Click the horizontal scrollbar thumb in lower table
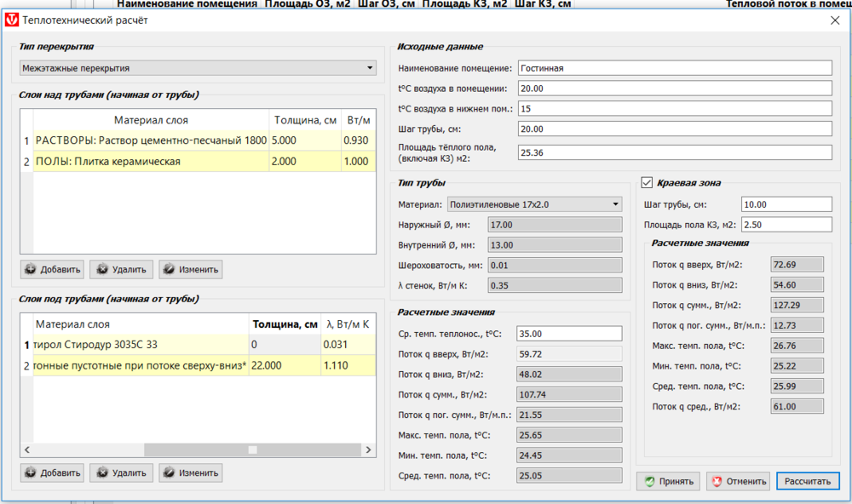Viewport: 852px width, 504px height. click(252, 450)
